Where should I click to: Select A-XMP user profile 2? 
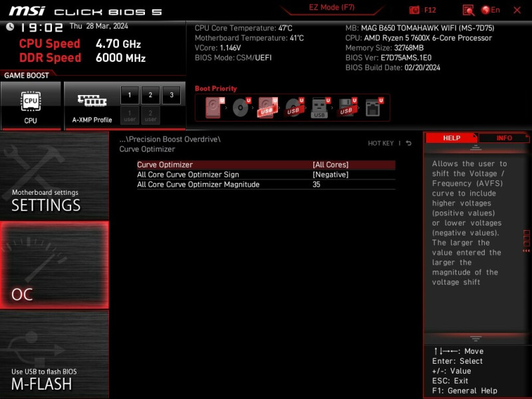coord(150,115)
